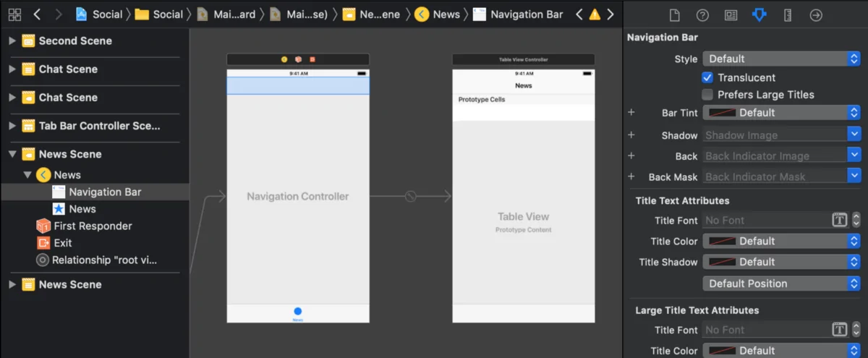This screenshot has height=358, width=868.
Task: Click the Social folder breadcrumb item
Action: pos(159,14)
